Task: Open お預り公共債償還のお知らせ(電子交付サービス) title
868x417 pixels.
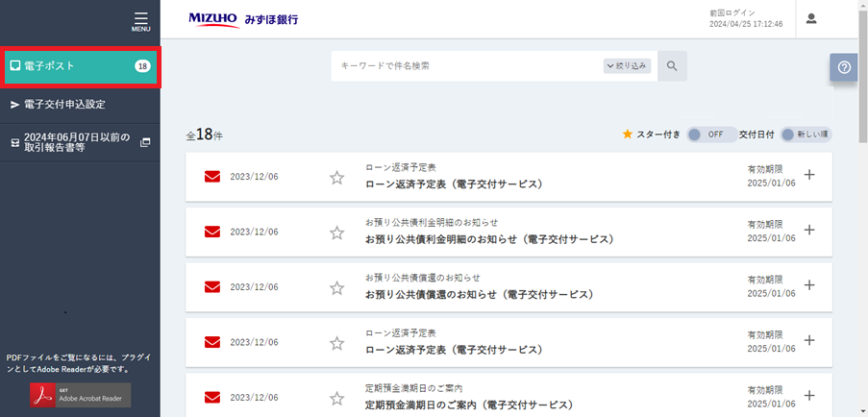Action: click(x=480, y=295)
